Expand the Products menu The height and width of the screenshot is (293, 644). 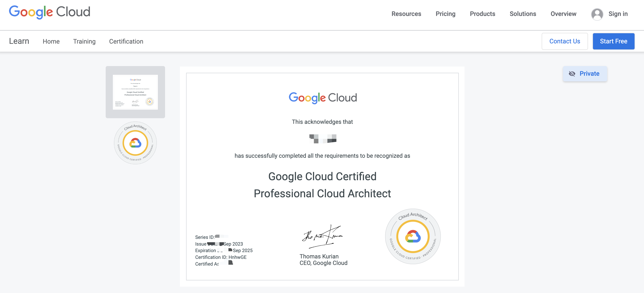(482, 14)
